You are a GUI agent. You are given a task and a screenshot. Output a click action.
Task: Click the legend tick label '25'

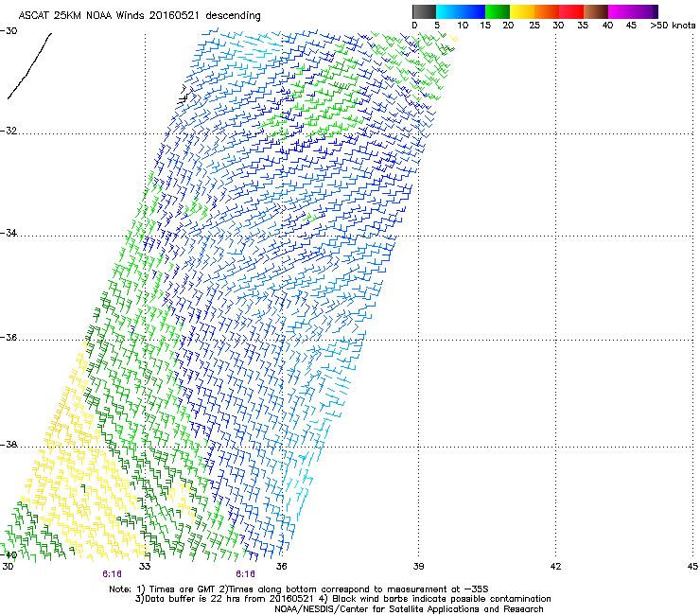pyautogui.click(x=534, y=26)
